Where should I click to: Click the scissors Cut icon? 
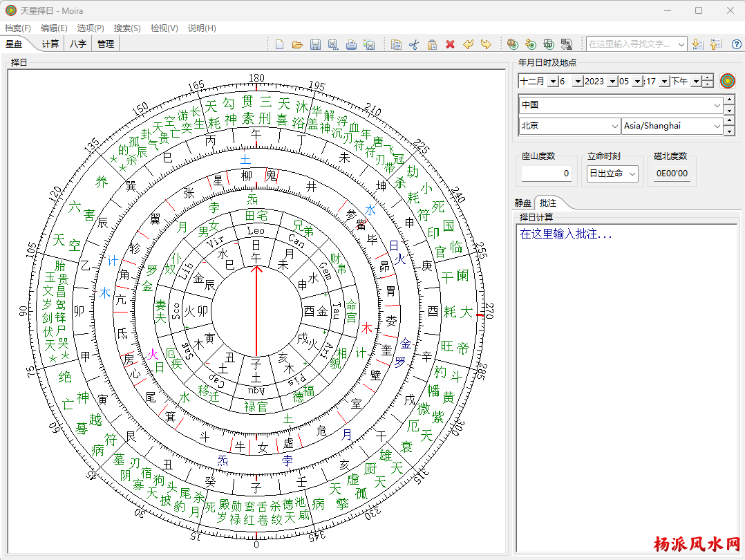414,44
